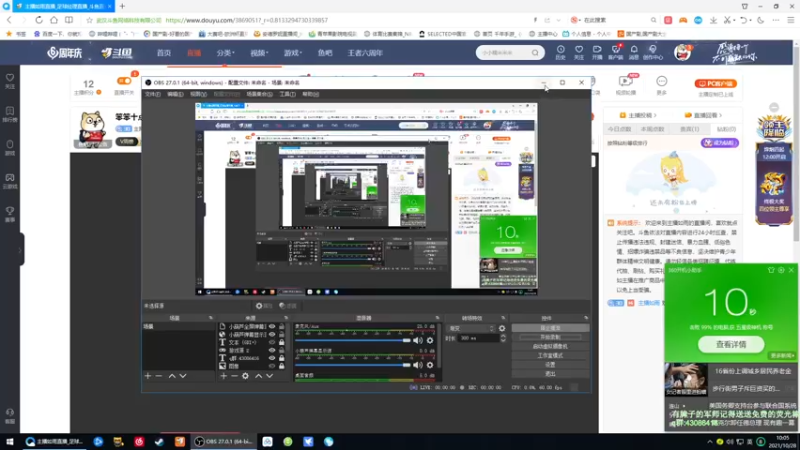Move scene up in OBS scenes list
The height and width of the screenshot is (450, 800).
[x=172, y=376]
